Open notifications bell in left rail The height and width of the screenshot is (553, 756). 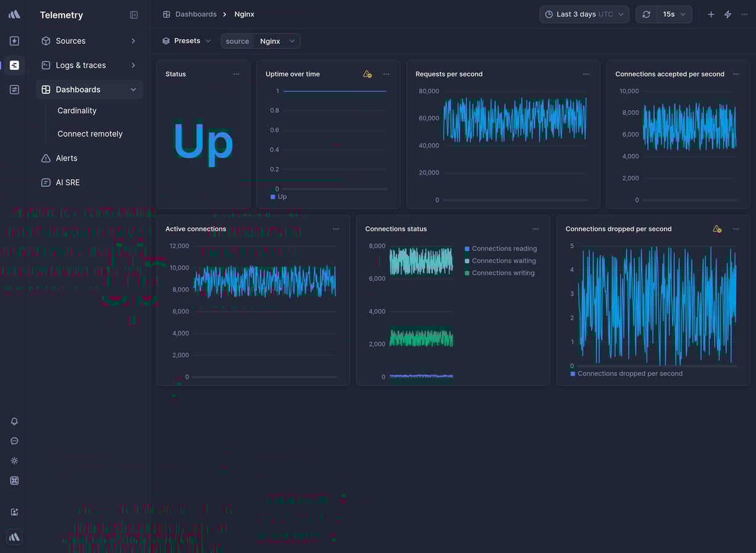[x=14, y=422]
